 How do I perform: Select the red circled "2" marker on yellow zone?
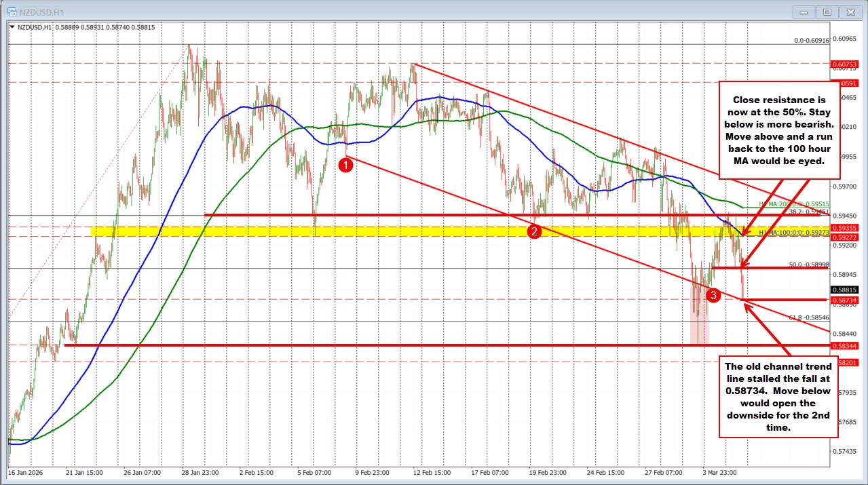tap(535, 231)
